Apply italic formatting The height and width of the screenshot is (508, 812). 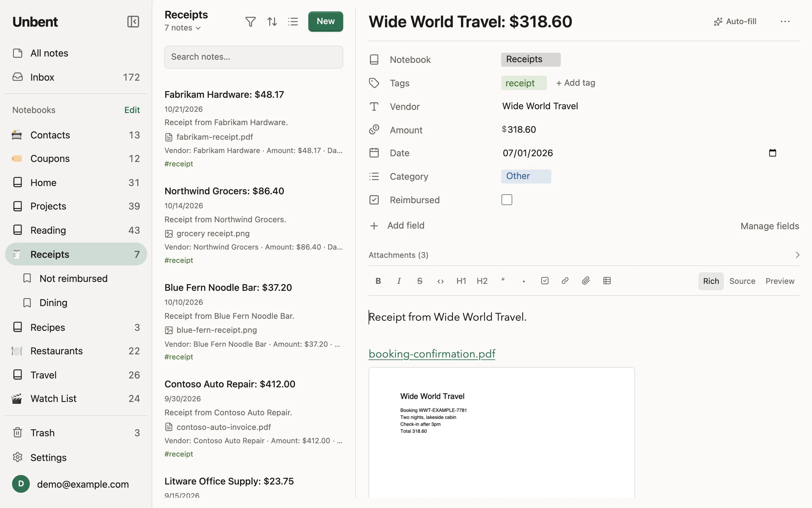point(399,281)
